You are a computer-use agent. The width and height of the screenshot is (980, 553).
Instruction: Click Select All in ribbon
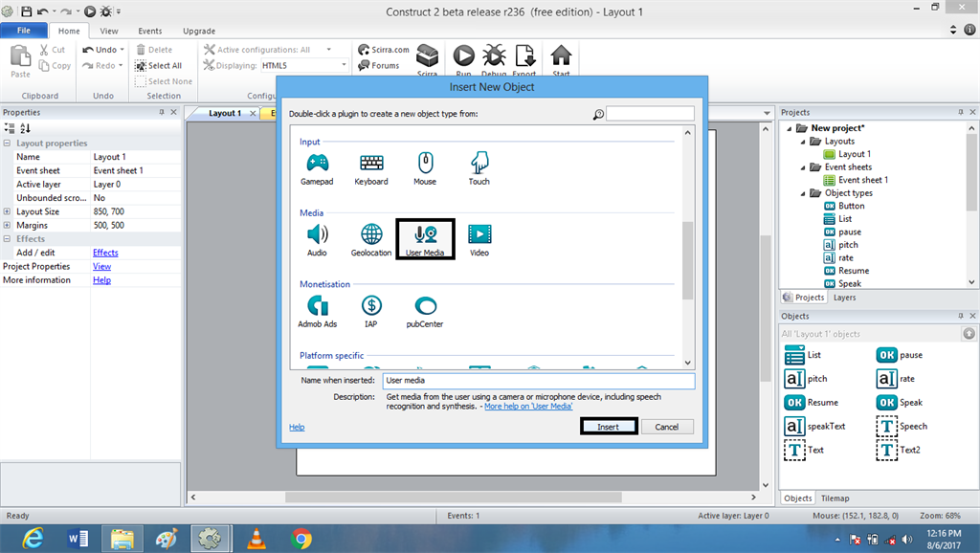[x=158, y=65]
